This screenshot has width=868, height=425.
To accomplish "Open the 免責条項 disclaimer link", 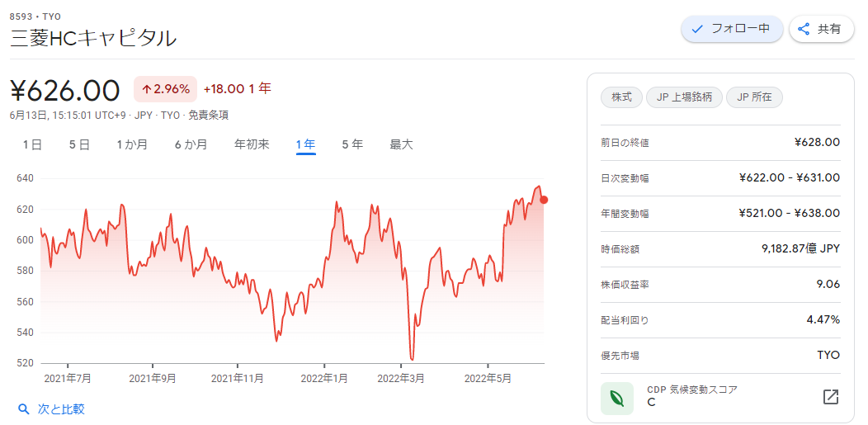I will pos(209,116).
